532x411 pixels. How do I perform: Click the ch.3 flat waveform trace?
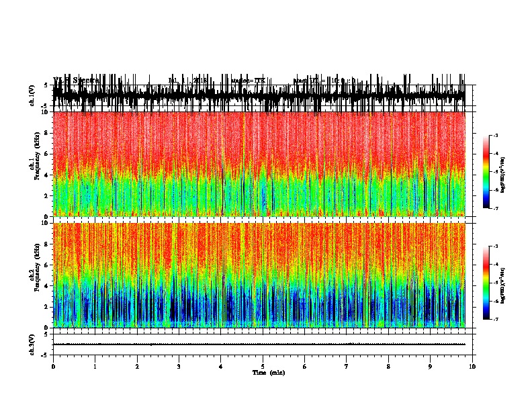coord(259,345)
